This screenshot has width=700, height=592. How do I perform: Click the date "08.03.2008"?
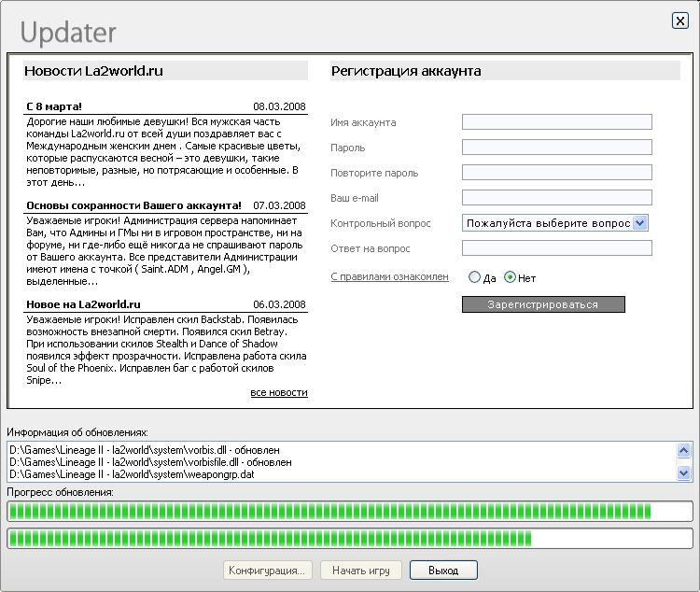pyautogui.click(x=279, y=106)
